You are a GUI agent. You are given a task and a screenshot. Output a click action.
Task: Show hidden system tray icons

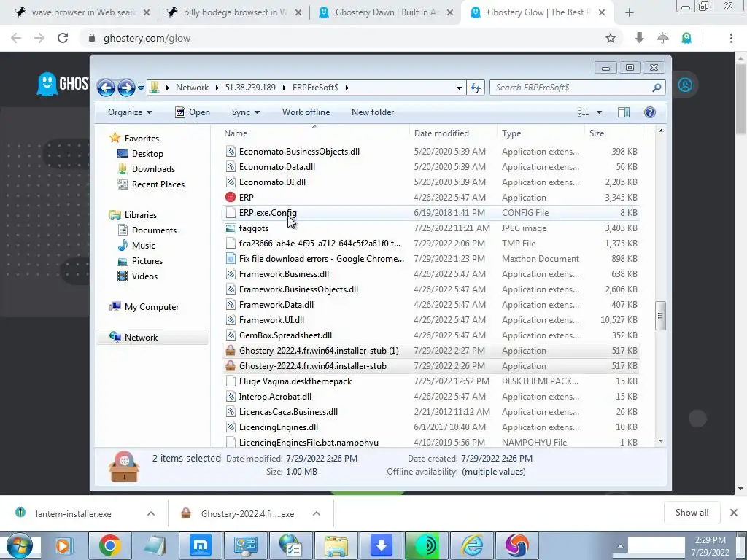pos(620,547)
